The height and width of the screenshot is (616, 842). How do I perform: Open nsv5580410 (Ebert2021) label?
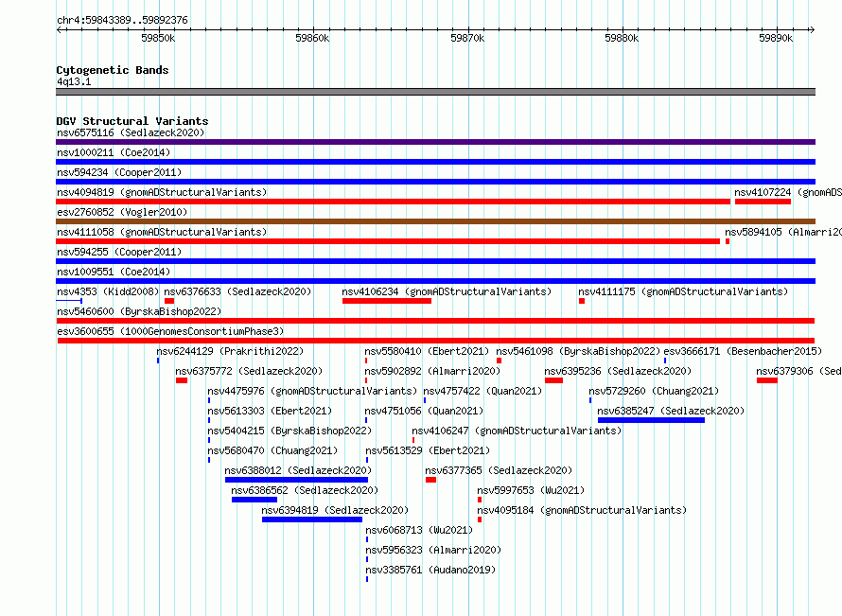click(x=427, y=351)
